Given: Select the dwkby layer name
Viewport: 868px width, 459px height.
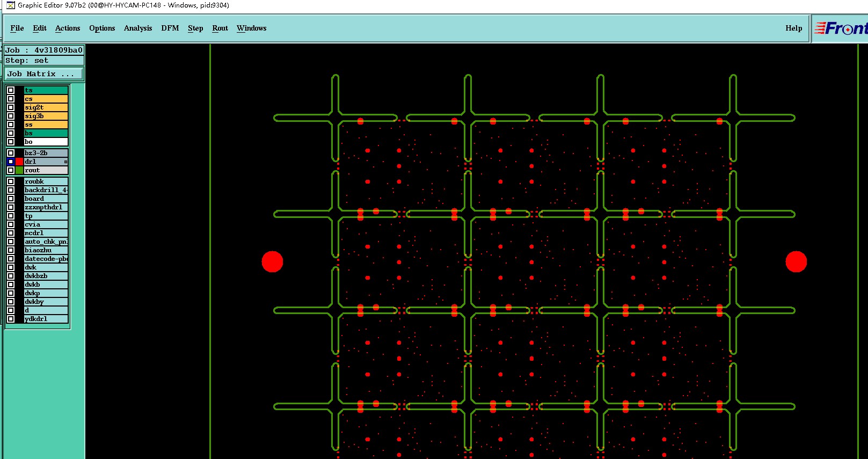Looking at the screenshot, I should 46,302.
